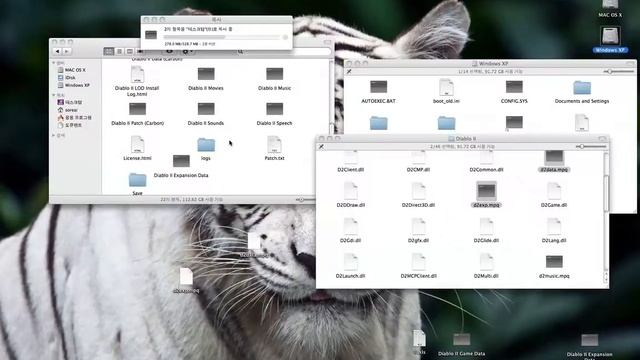Image resolution: width=640 pixels, height=360 pixels.
Task: Select the D2Gdi.dll file
Action: point(350,231)
